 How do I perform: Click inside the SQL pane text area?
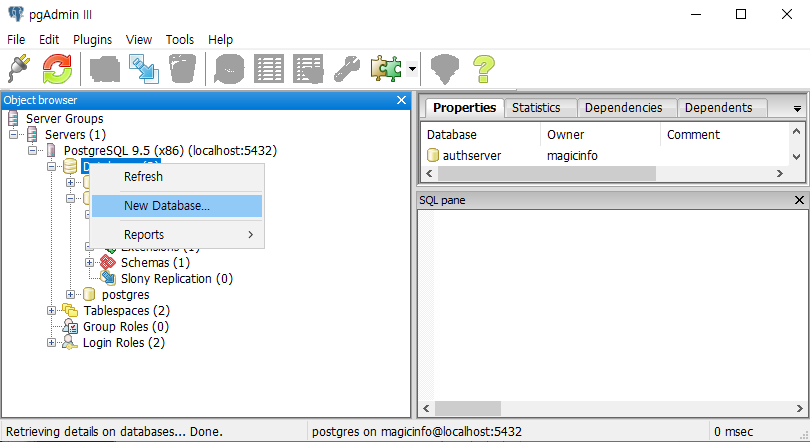click(x=620, y=305)
